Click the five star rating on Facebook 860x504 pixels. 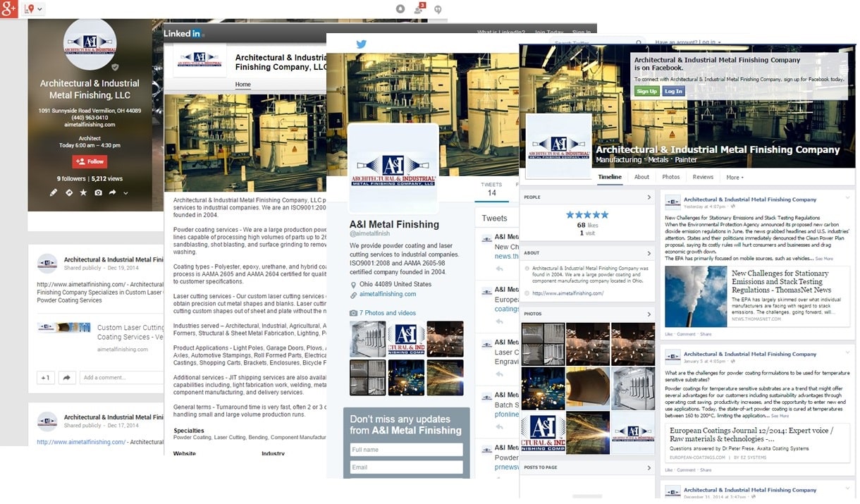[x=587, y=214]
